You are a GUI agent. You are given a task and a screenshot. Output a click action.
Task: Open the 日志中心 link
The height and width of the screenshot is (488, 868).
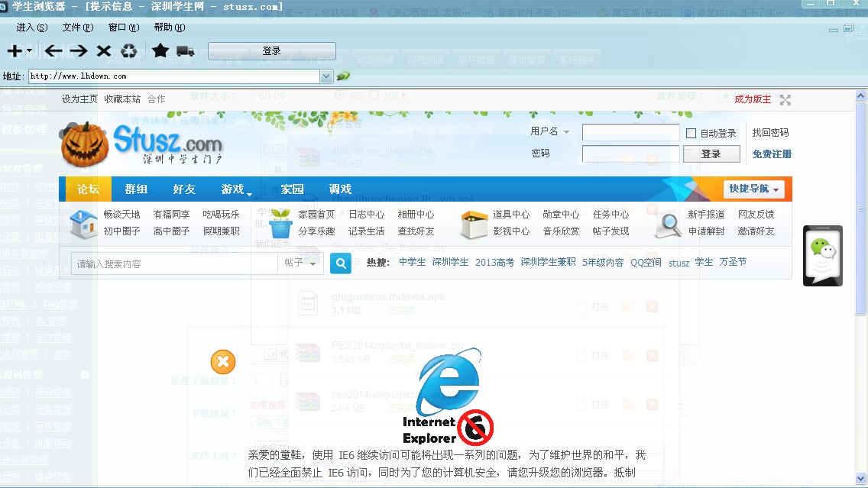click(367, 215)
